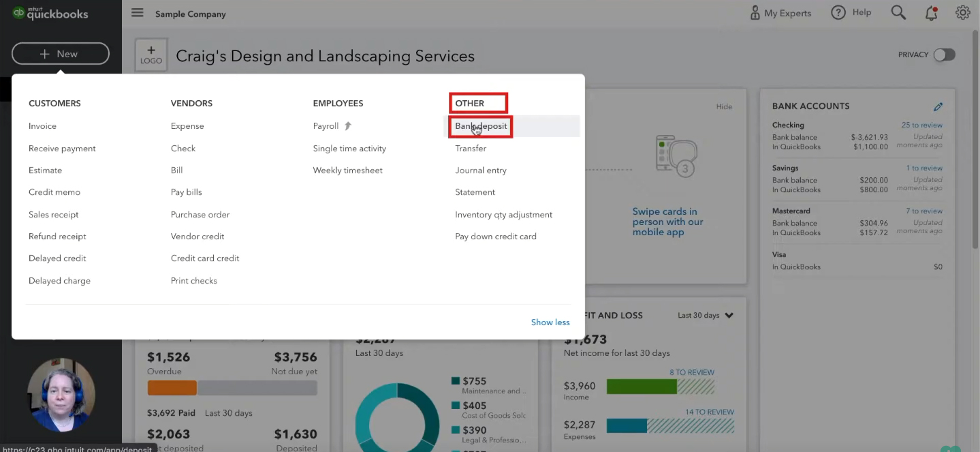Viewport: 980px width, 452px height.
Task: Select Expense under Vendors
Action: coord(187,126)
